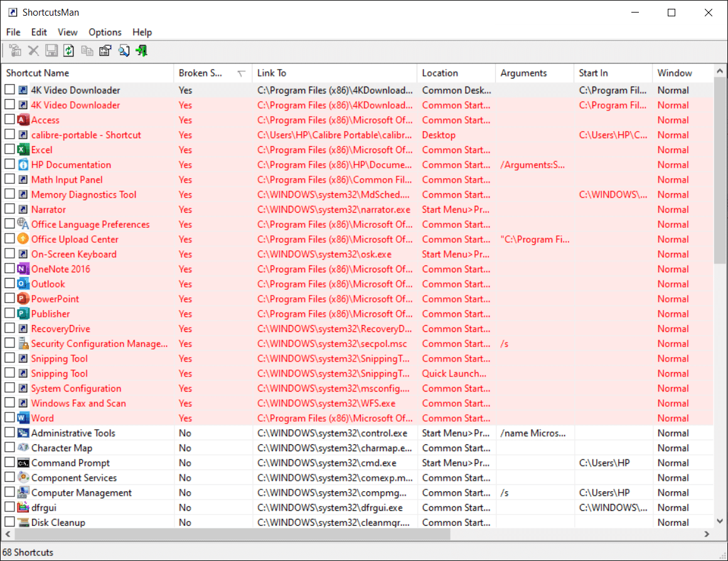Screen dimensions: 728x561
Task: Click the Office Language Preferences icon
Action: (23, 224)
